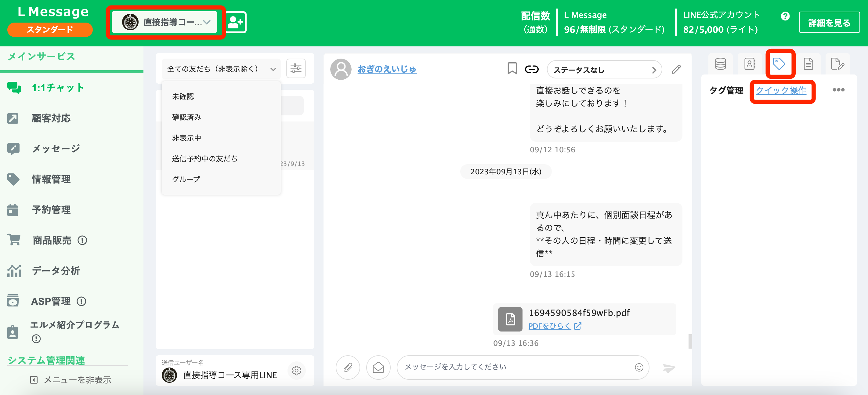
Task: Open the 全ての友だち filter dropdown
Action: (x=221, y=68)
